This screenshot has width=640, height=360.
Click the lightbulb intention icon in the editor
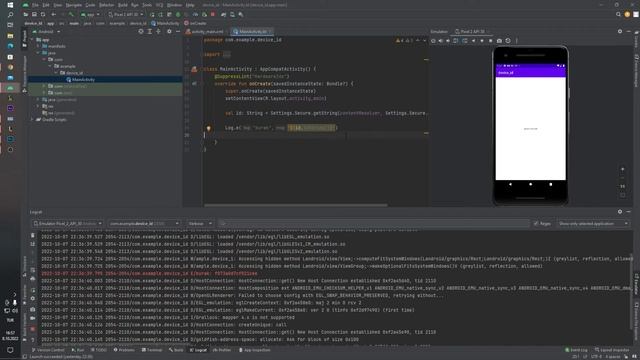209,128
